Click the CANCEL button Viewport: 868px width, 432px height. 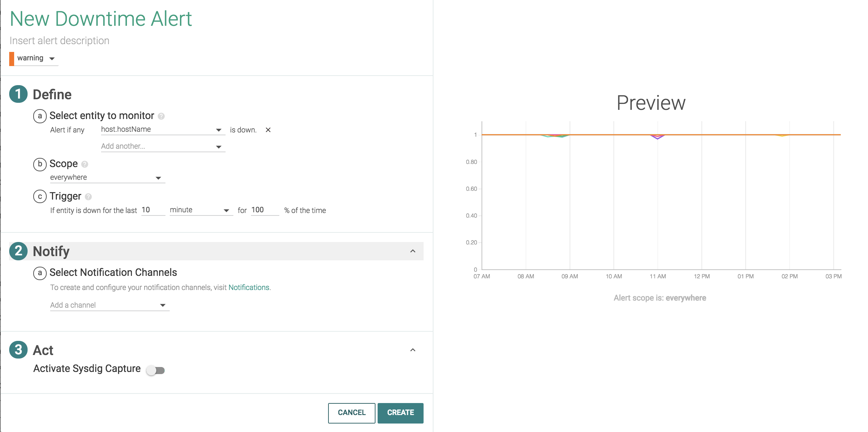(351, 413)
